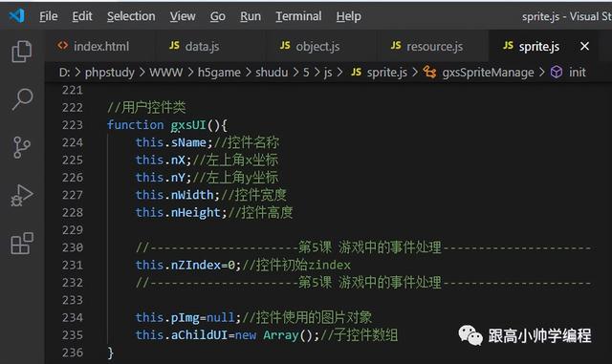Click the //用户控件类 comment
This screenshot has height=364, width=612.
[x=146, y=107]
